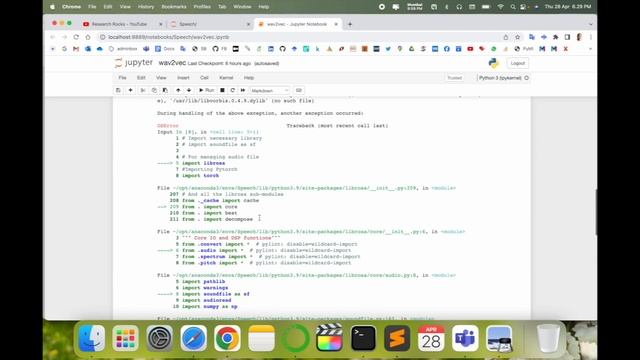Open Finder from the dock
The width and height of the screenshot is (640, 360).
(x=92, y=338)
